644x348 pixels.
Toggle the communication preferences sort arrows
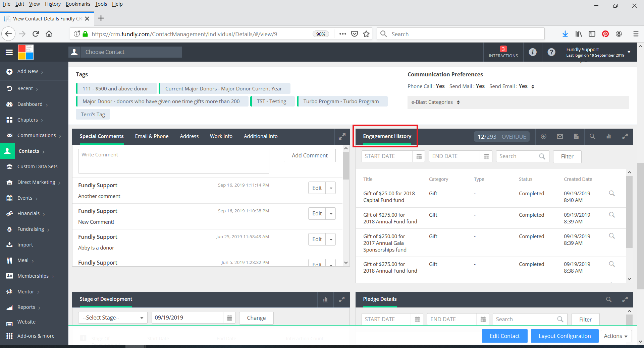[x=533, y=87]
